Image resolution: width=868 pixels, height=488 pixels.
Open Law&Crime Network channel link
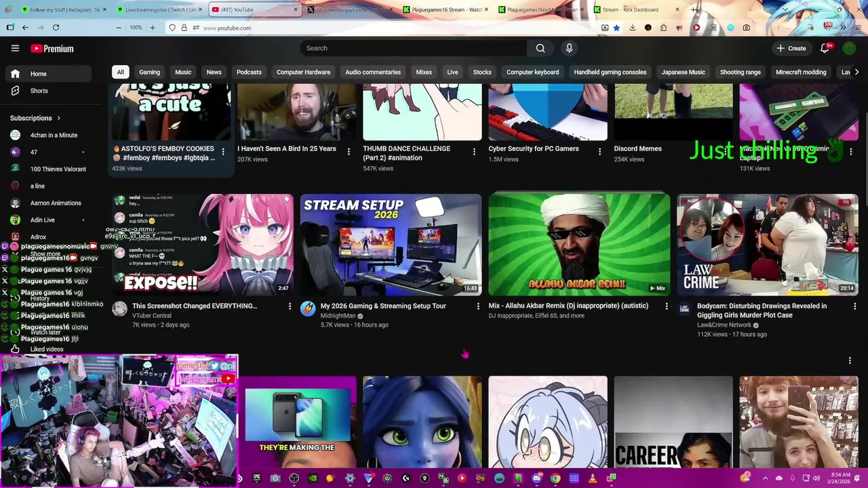tap(724, 325)
